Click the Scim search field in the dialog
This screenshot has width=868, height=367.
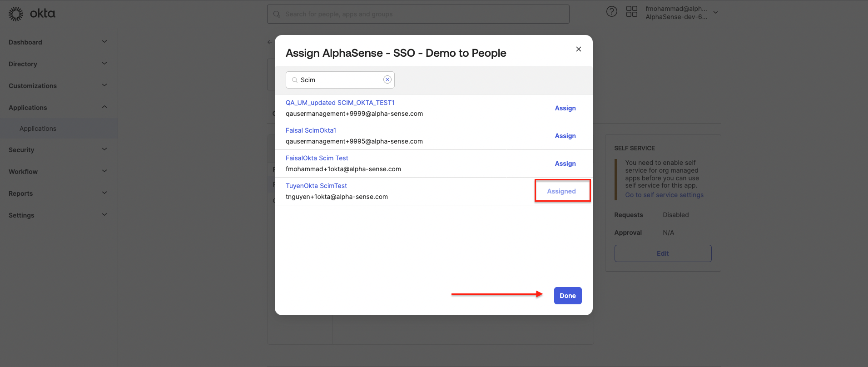tap(340, 80)
